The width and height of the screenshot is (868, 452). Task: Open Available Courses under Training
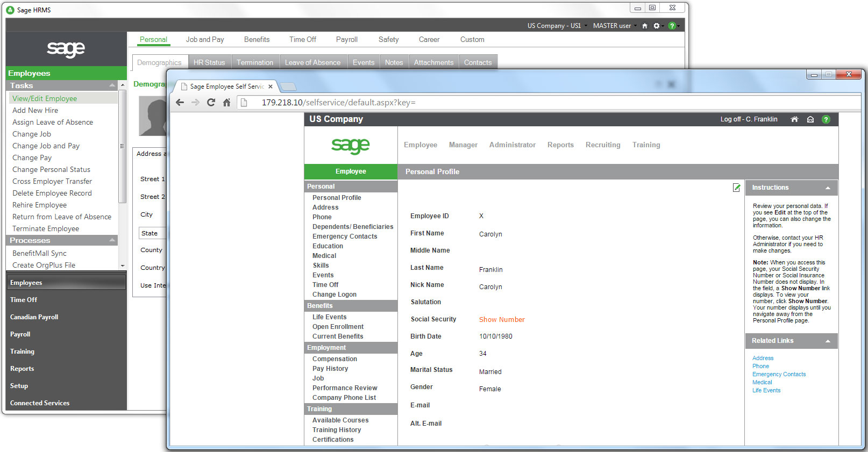tap(340, 420)
